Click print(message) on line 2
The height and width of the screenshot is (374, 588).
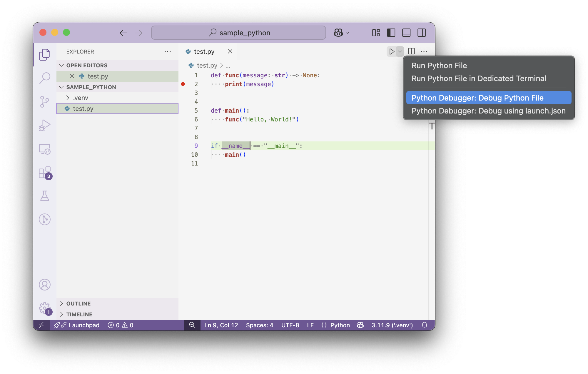point(249,84)
